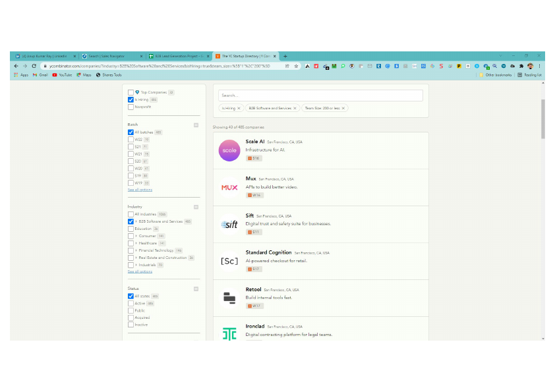Check the S21 batch checkbox
This screenshot has height=392, width=555.
(131, 147)
